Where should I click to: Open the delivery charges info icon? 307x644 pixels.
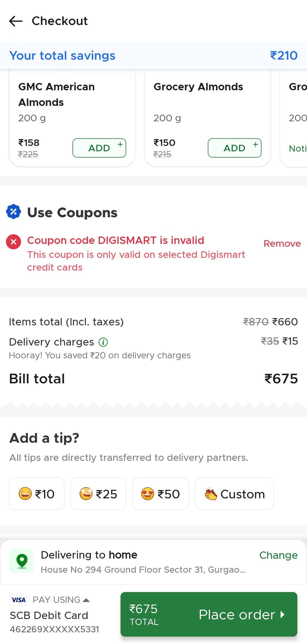(x=103, y=342)
